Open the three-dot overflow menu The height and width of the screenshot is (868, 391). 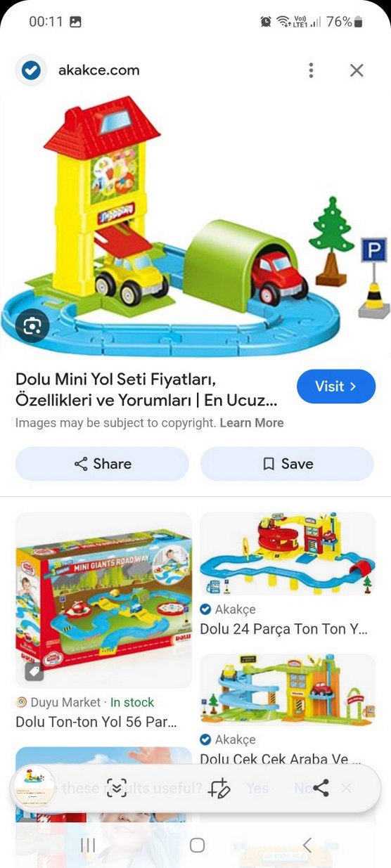tap(311, 70)
